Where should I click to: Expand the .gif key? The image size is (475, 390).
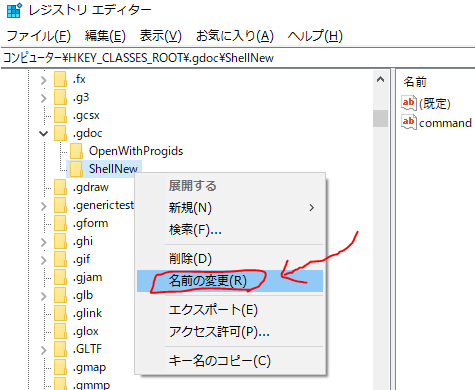[x=44, y=260]
